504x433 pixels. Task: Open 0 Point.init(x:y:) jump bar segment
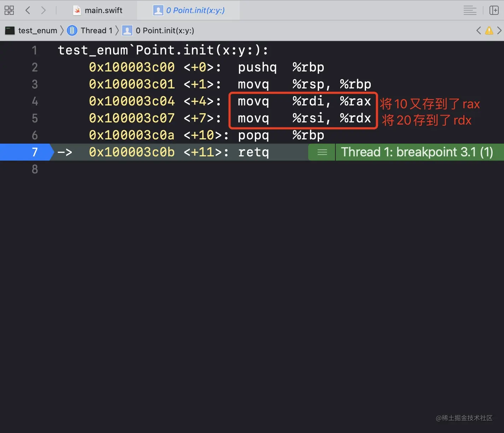click(x=165, y=30)
